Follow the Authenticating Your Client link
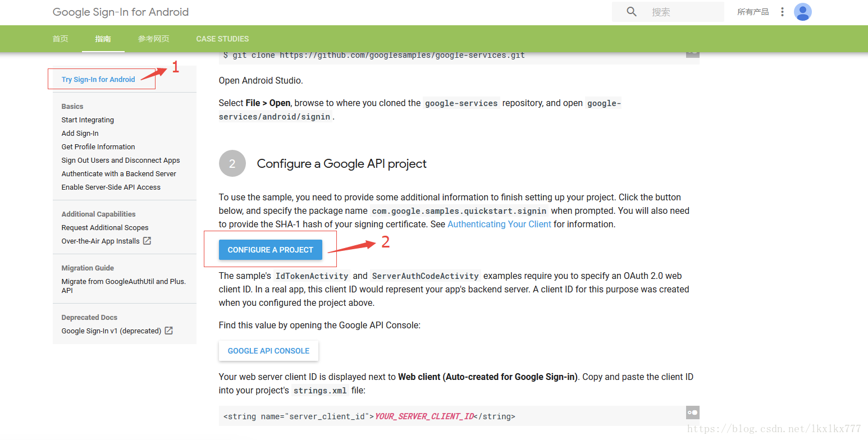Viewport: 868px width, 440px height. pos(499,224)
